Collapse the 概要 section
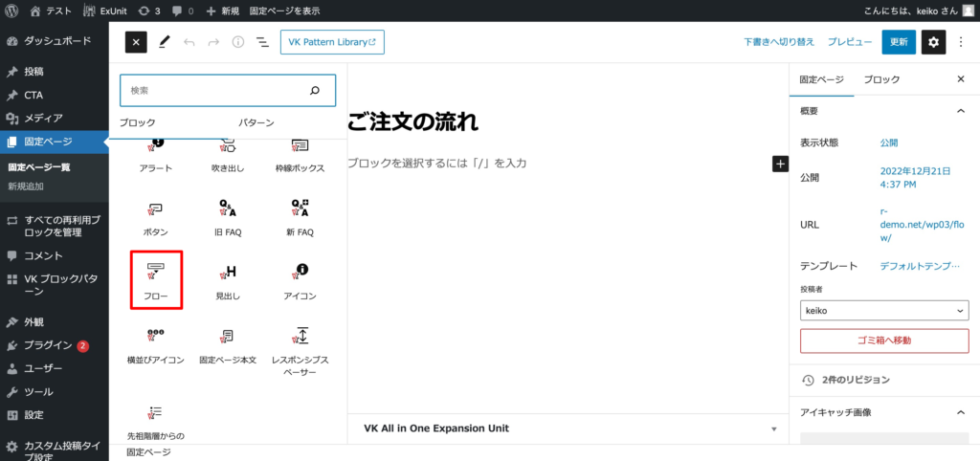 coord(960,111)
